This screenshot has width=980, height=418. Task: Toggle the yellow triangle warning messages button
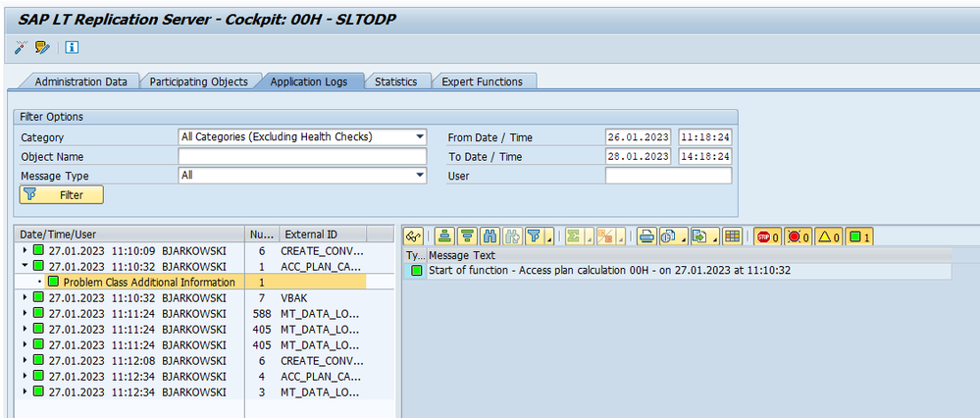829,236
